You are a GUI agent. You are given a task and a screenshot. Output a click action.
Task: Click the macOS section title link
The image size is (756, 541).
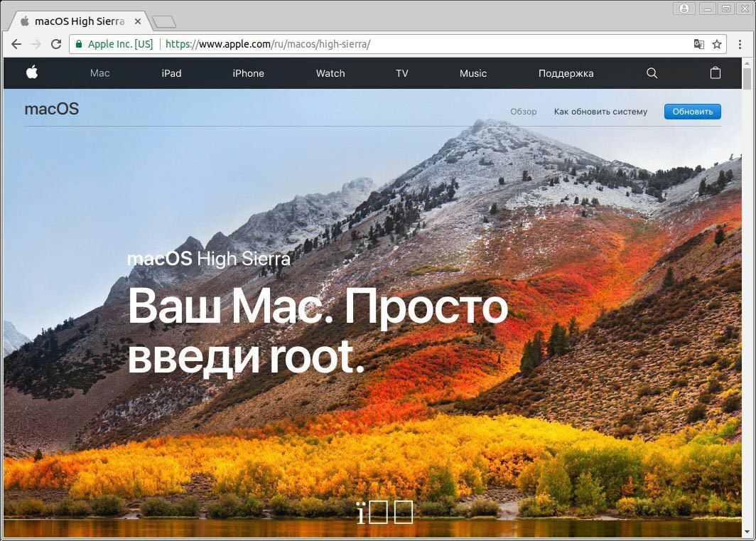[x=52, y=109]
